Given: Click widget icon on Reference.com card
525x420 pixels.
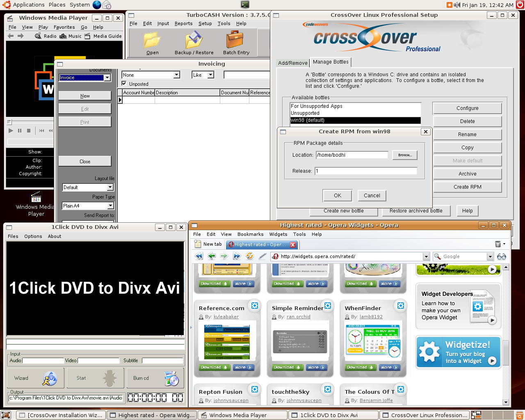Looking at the screenshot, I should click(x=255, y=306).
